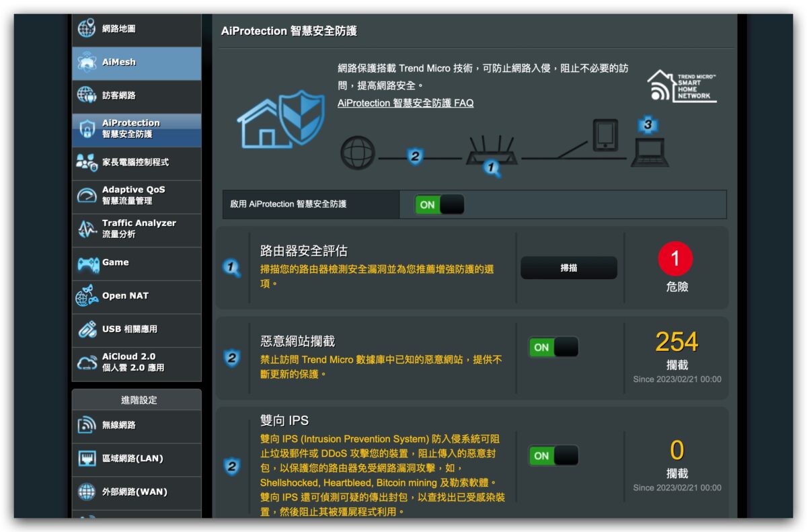
Task: Click the internet globe in network diagram
Action: [358, 153]
